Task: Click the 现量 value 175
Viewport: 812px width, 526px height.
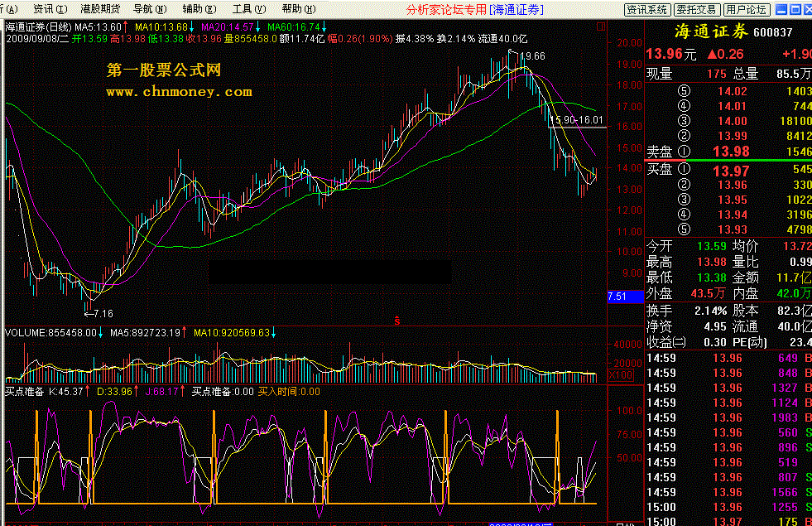Action: click(717, 74)
